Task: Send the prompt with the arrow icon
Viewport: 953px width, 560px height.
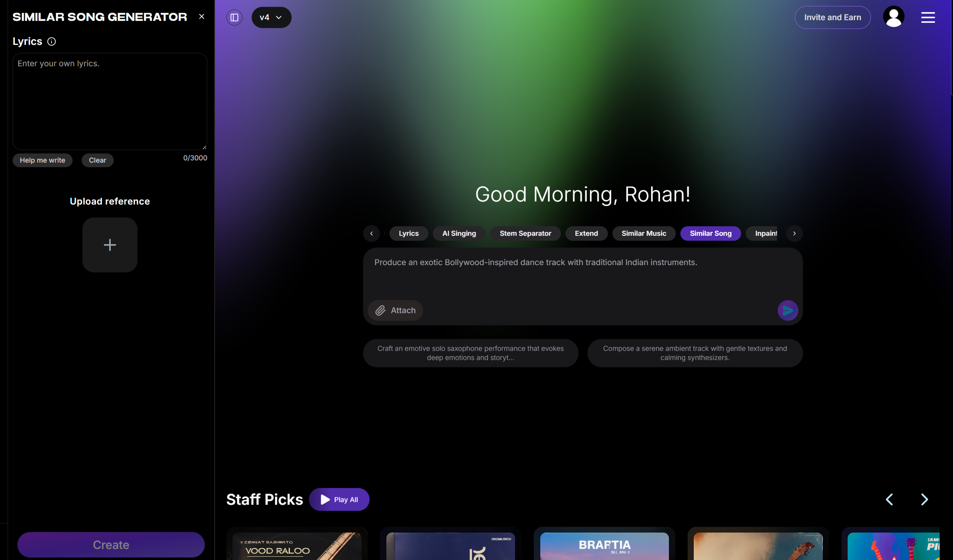Action: (x=787, y=310)
